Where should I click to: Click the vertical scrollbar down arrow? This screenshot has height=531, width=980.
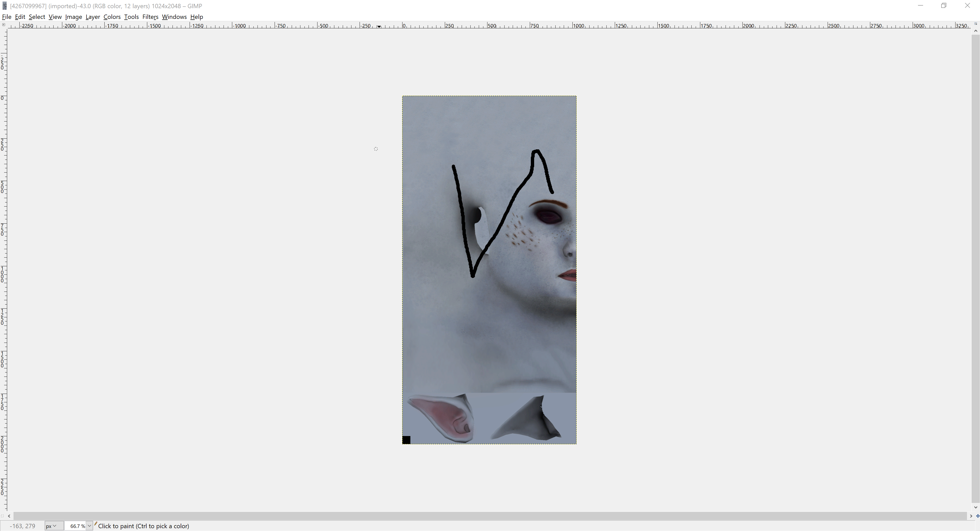tap(975, 508)
